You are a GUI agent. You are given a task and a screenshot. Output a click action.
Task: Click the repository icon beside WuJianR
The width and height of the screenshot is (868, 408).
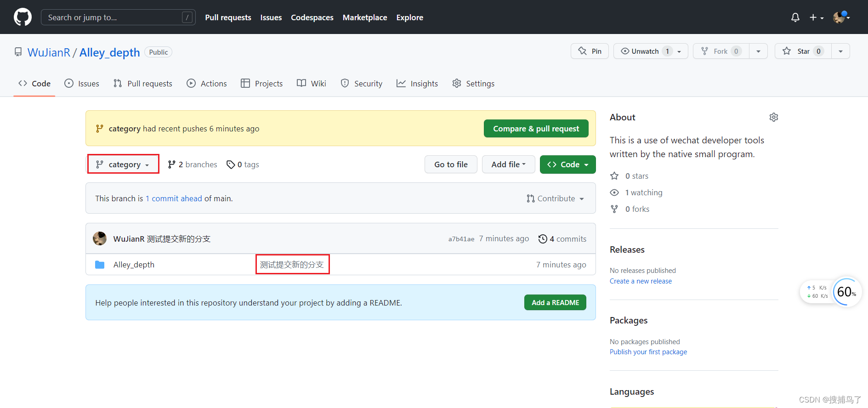click(18, 52)
